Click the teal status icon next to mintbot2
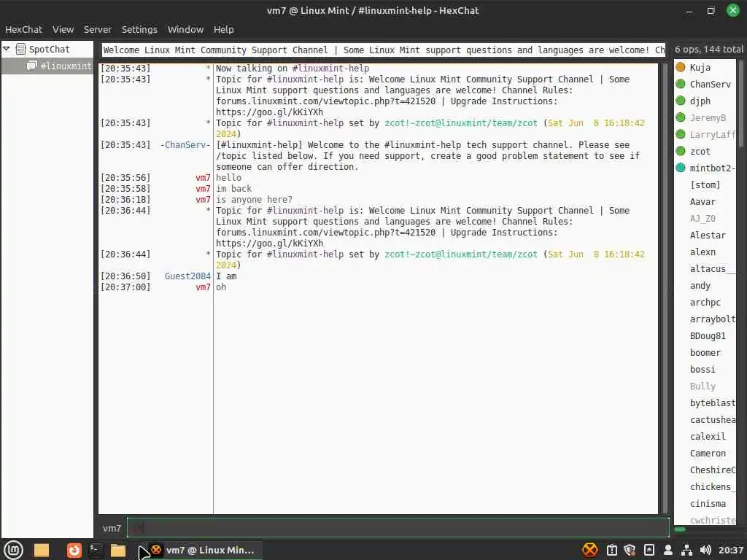747x560 pixels. 681,168
